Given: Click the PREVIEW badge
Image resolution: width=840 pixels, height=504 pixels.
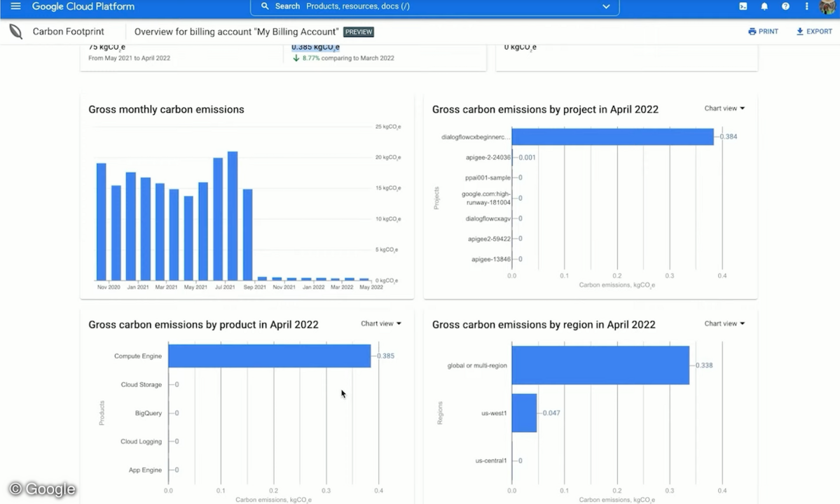Looking at the screenshot, I should pos(359,32).
